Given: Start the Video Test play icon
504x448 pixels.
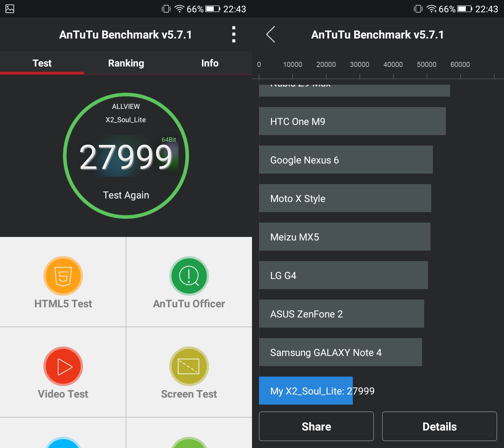Looking at the screenshot, I should point(63,366).
